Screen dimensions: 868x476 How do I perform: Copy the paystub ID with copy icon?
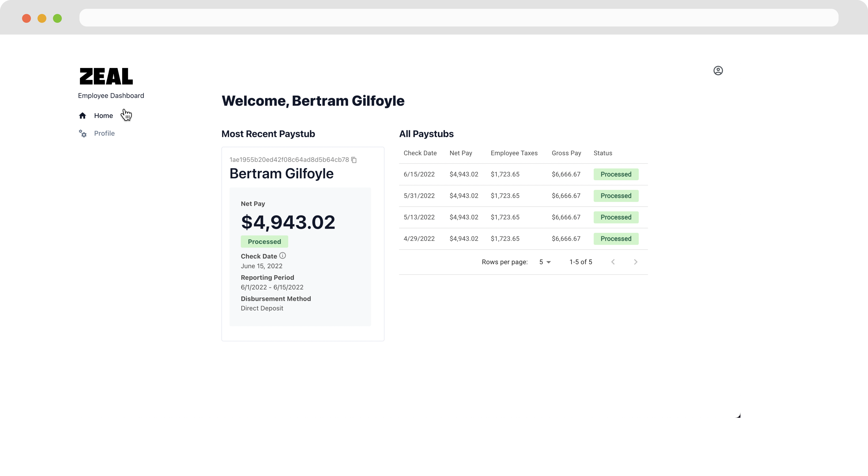(354, 160)
